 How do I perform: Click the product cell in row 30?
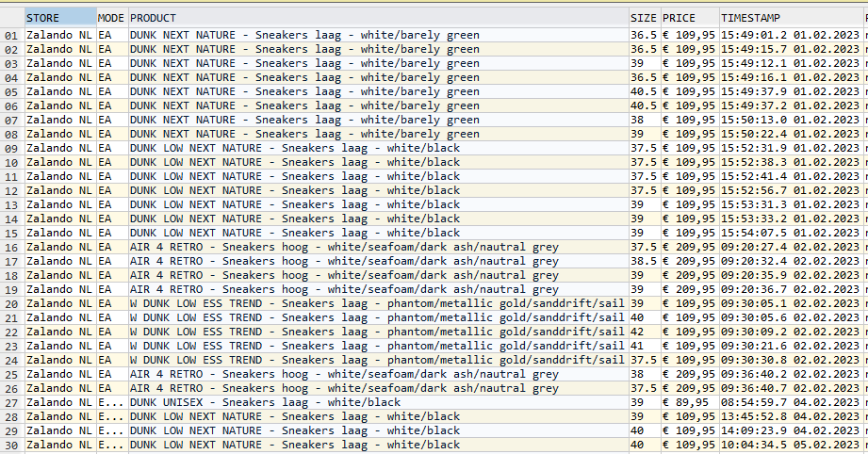pos(379,444)
